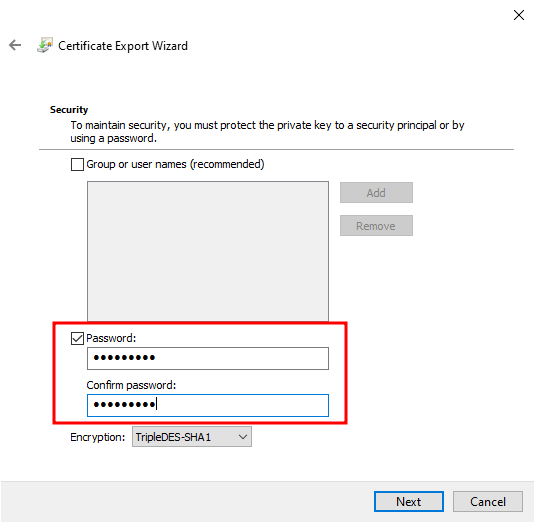Go back using the arrow icon
The height and width of the screenshot is (523, 535).
pos(15,45)
